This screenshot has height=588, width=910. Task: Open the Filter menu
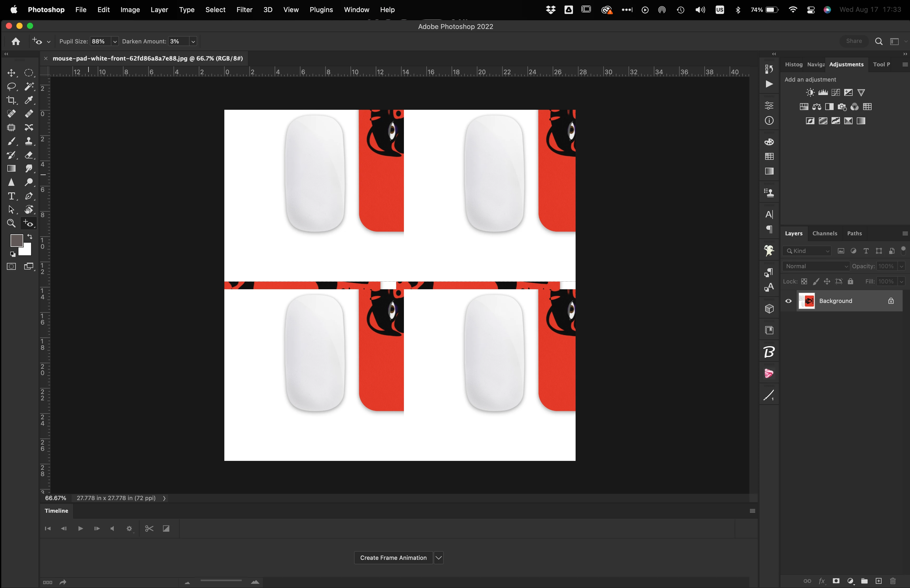coord(244,9)
